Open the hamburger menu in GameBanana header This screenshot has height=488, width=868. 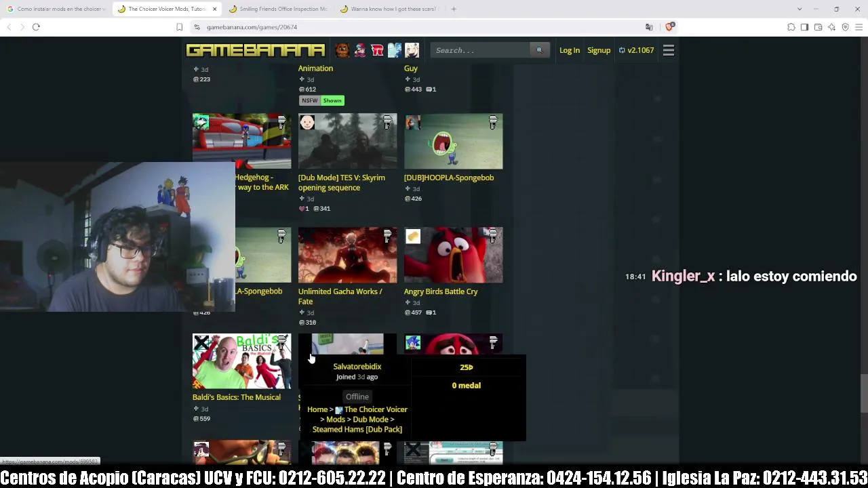(x=669, y=50)
